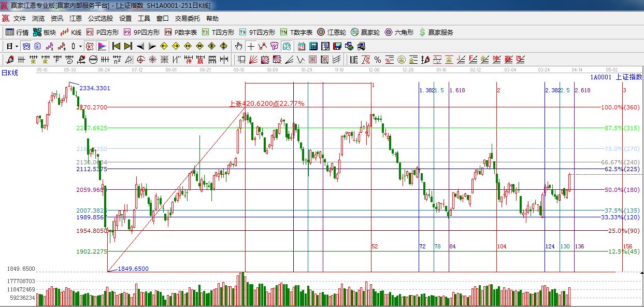Click the time cycle marker labeled 104
The height and width of the screenshot is (307, 644).
tap(502, 246)
